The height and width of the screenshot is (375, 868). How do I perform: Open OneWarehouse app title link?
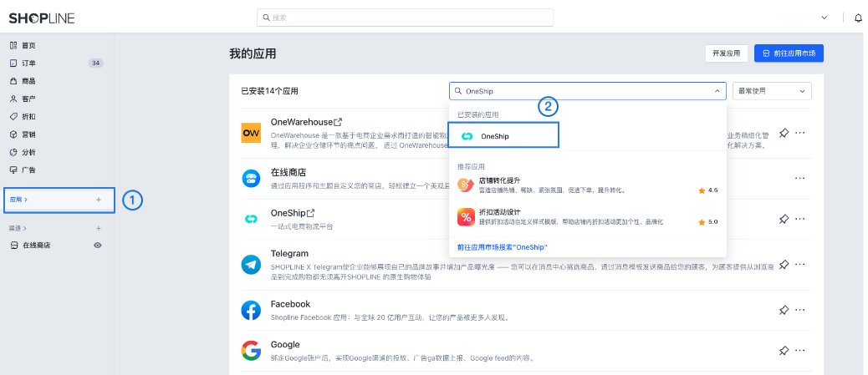[306, 122]
